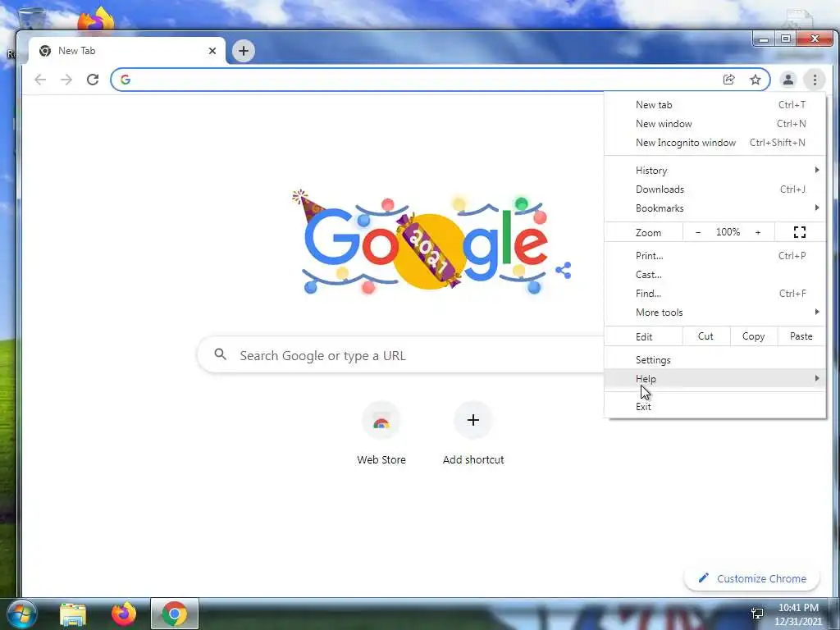Click the Google icon in the address bar
The height and width of the screenshot is (630, 840).
(x=126, y=80)
